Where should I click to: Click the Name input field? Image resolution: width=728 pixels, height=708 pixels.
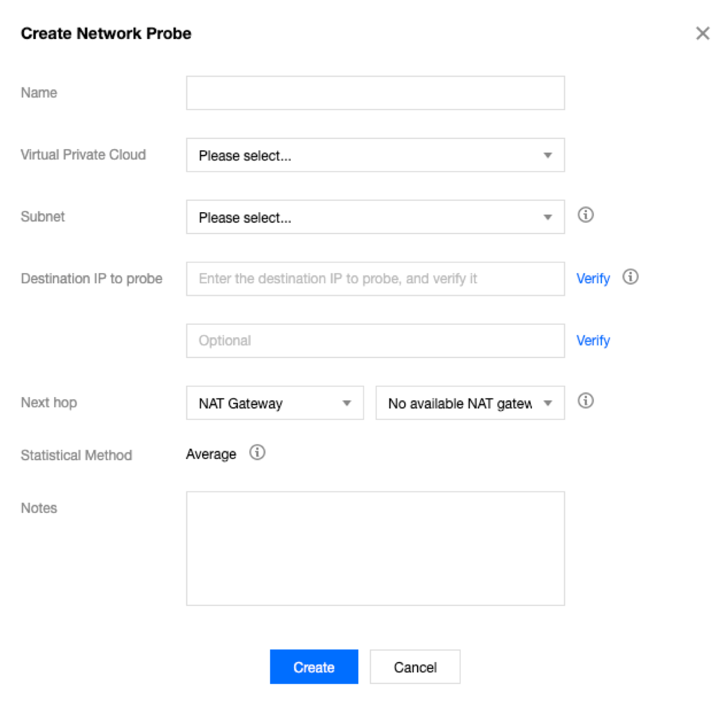coord(375,93)
